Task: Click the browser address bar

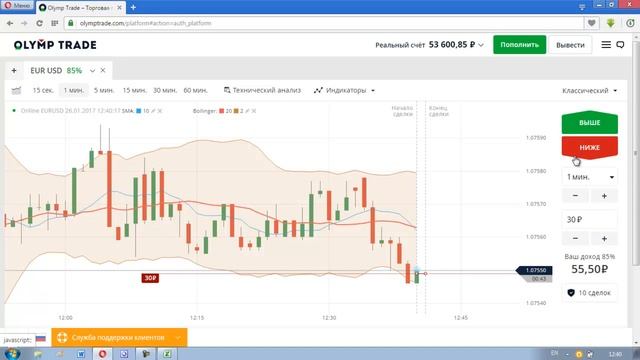Action: 324,23
